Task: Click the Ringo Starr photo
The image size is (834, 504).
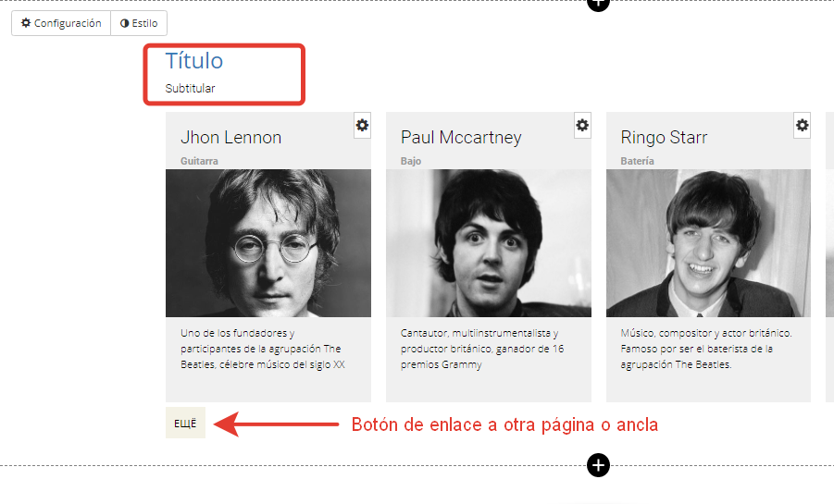Action: (x=708, y=243)
